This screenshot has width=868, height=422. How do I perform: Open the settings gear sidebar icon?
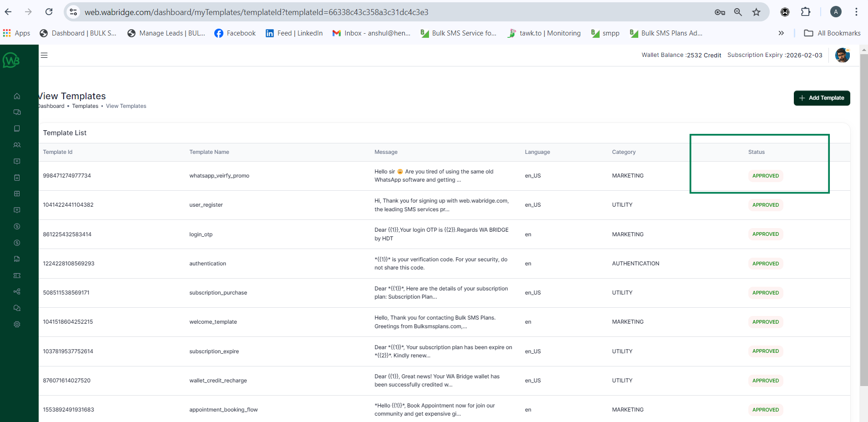pos(17,324)
